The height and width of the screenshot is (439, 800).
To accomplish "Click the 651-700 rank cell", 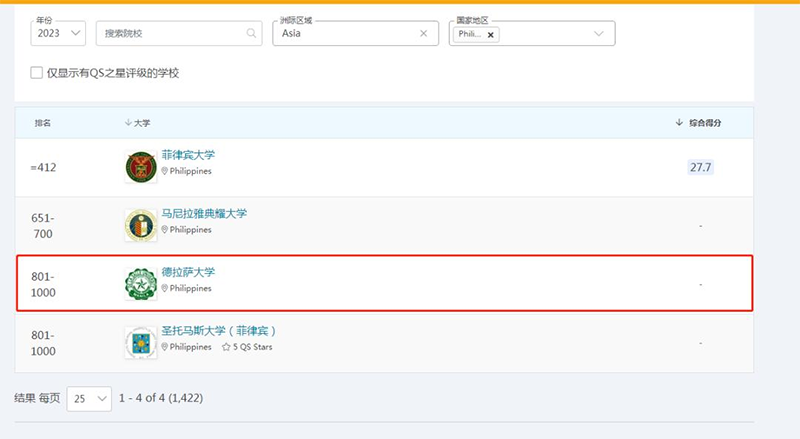I will pos(43,226).
